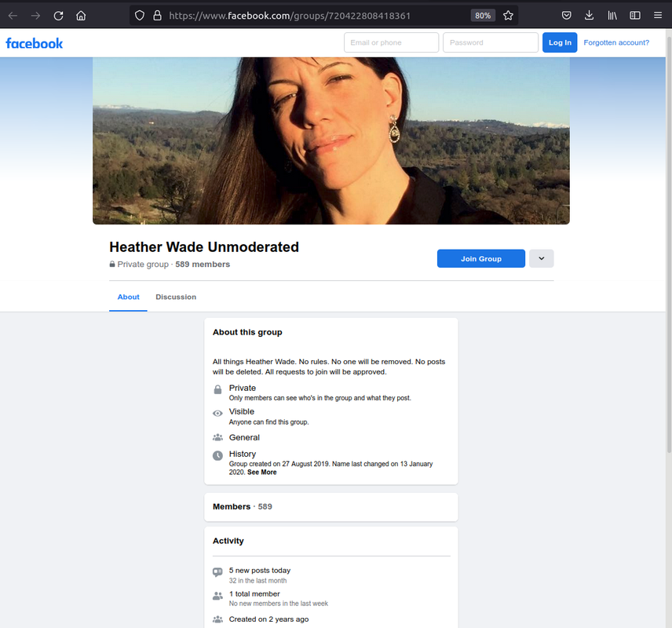
Task: Click the 'About this group' heading
Action: (x=247, y=332)
